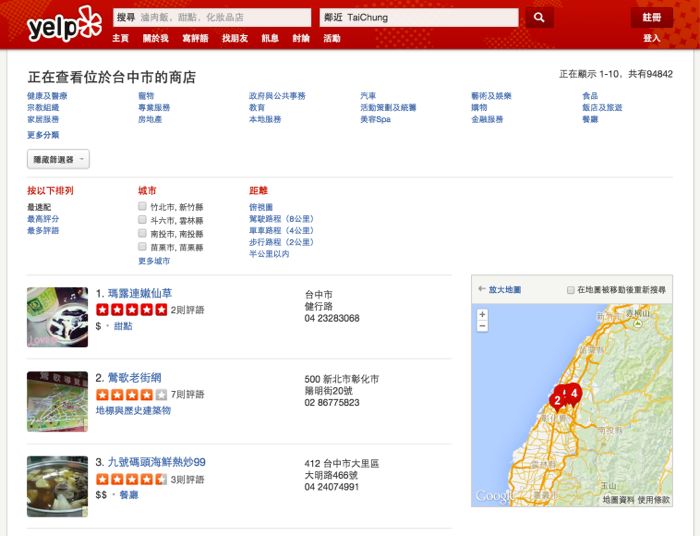Select 步行路程 (2公里) distance filter
This screenshot has height=536, width=700.
click(x=282, y=242)
